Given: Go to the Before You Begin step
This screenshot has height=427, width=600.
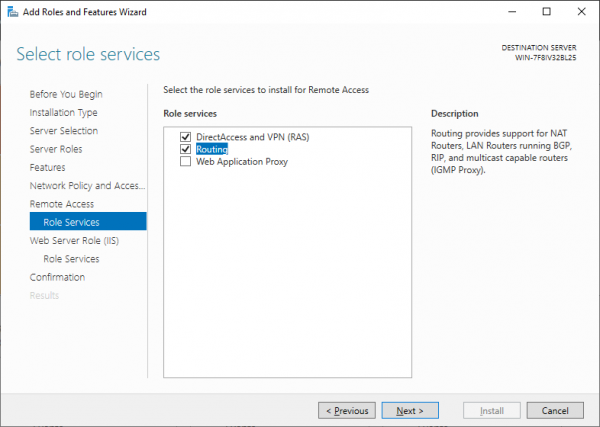Looking at the screenshot, I should pos(66,95).
